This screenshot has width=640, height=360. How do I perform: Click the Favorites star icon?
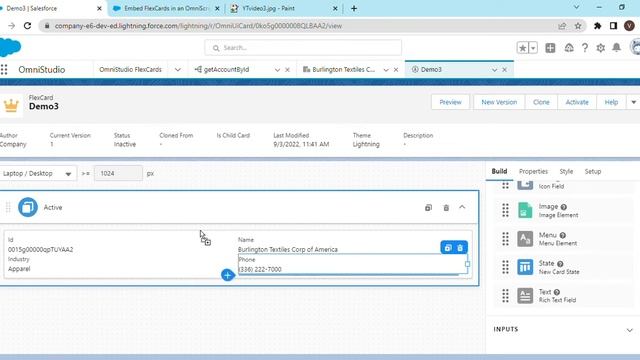(522, 48)
